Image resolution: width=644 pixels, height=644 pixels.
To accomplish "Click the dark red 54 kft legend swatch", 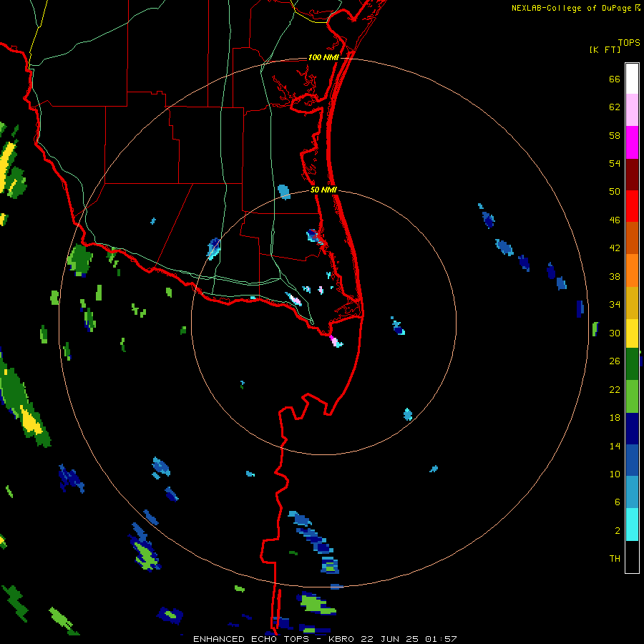I will (632, 174).
